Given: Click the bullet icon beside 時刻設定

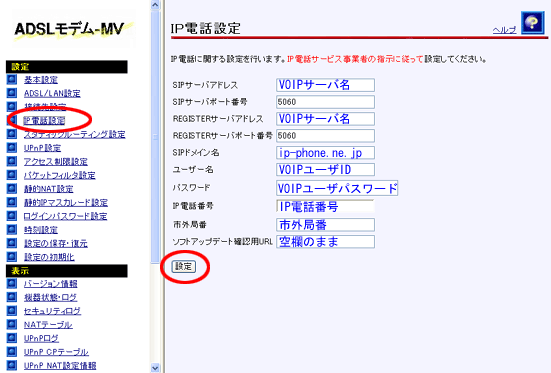Looking at the screenshot, I should click(x=12, y=229).
